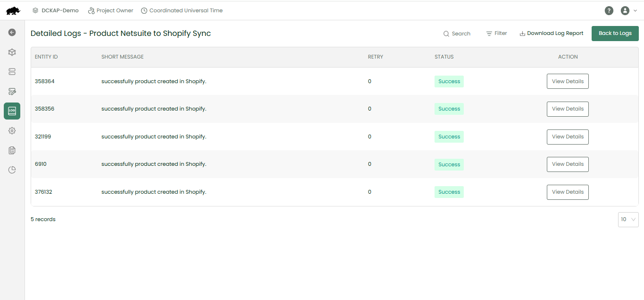View Details for entity 358364

(568, 81)
